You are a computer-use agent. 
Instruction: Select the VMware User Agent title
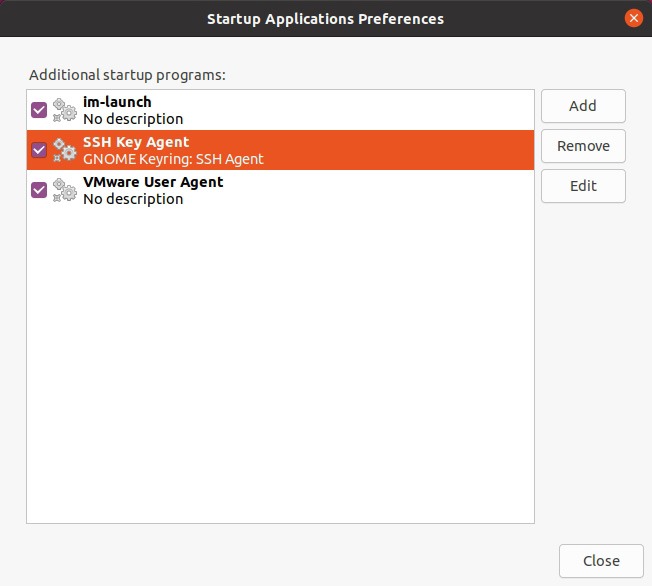coord(153,182)
